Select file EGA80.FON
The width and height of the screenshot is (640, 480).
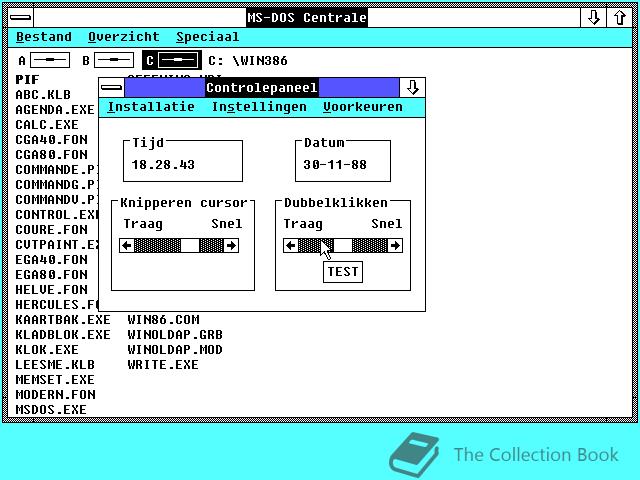tap(51, 275)
